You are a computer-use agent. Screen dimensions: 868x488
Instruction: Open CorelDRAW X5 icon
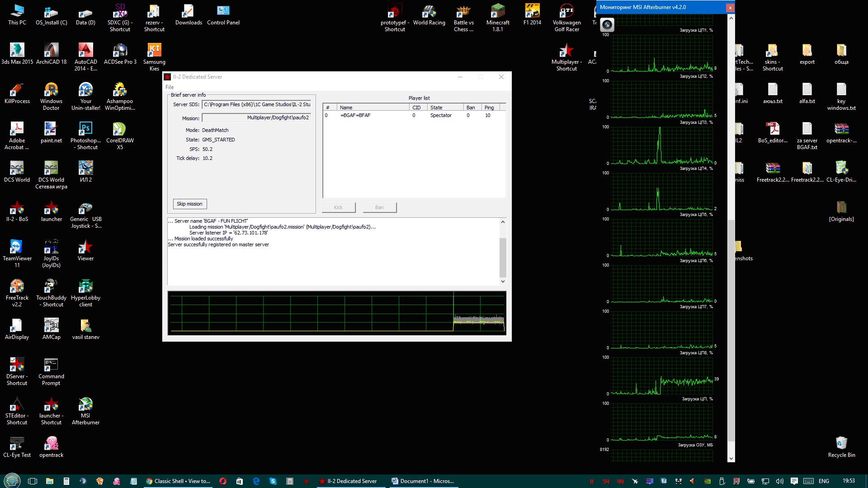click(120, 136)
